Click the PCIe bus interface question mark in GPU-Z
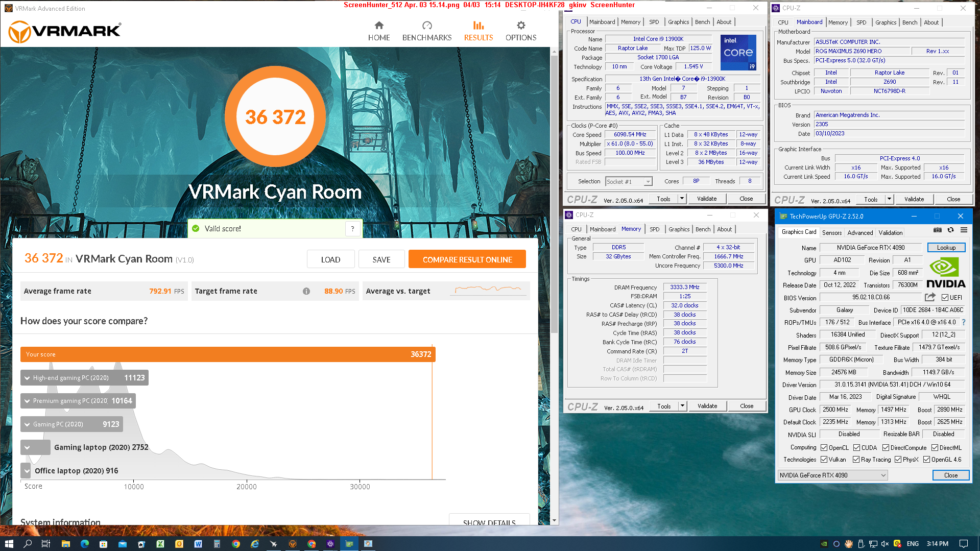980x551 pixels. [964, 322]
